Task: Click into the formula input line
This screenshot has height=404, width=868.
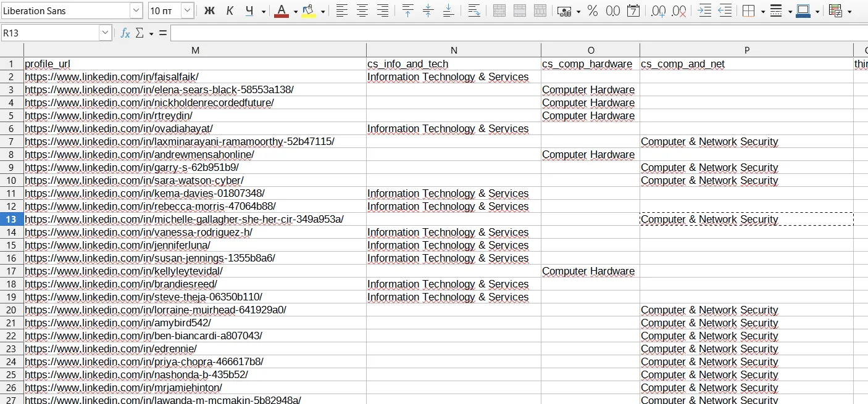Action: coord(519,33)
